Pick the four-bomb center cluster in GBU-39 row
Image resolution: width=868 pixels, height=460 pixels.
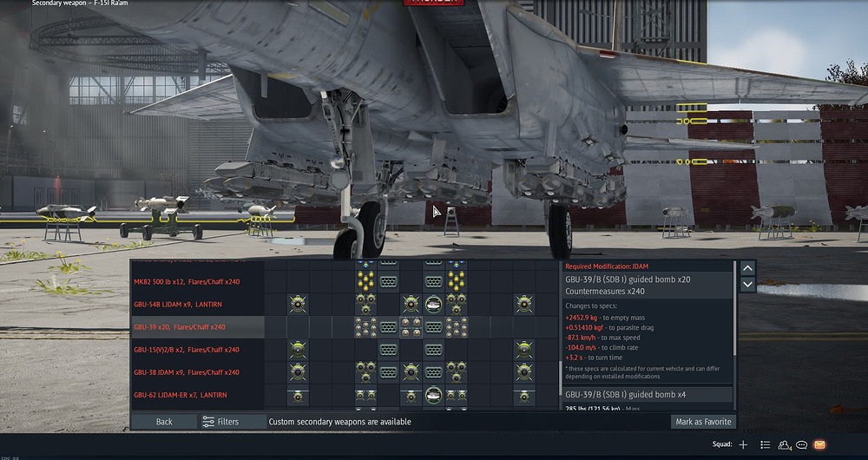(x=411, y=327)
